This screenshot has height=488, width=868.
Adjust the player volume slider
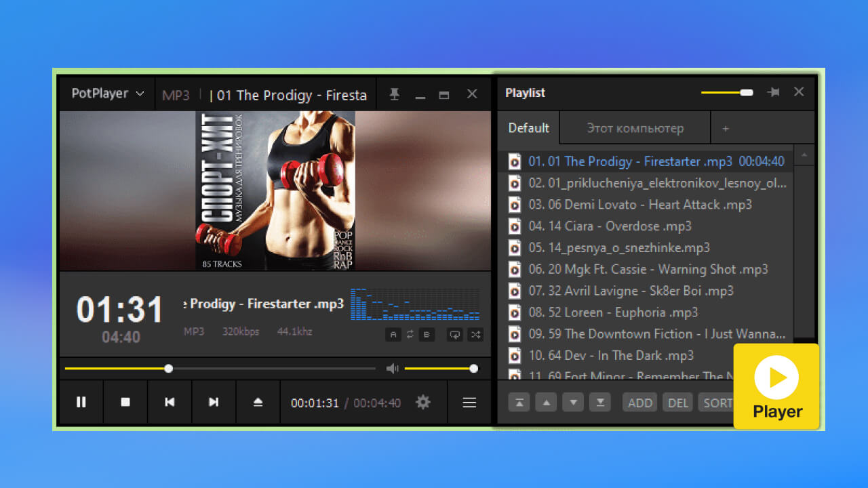tap(441, 369)
